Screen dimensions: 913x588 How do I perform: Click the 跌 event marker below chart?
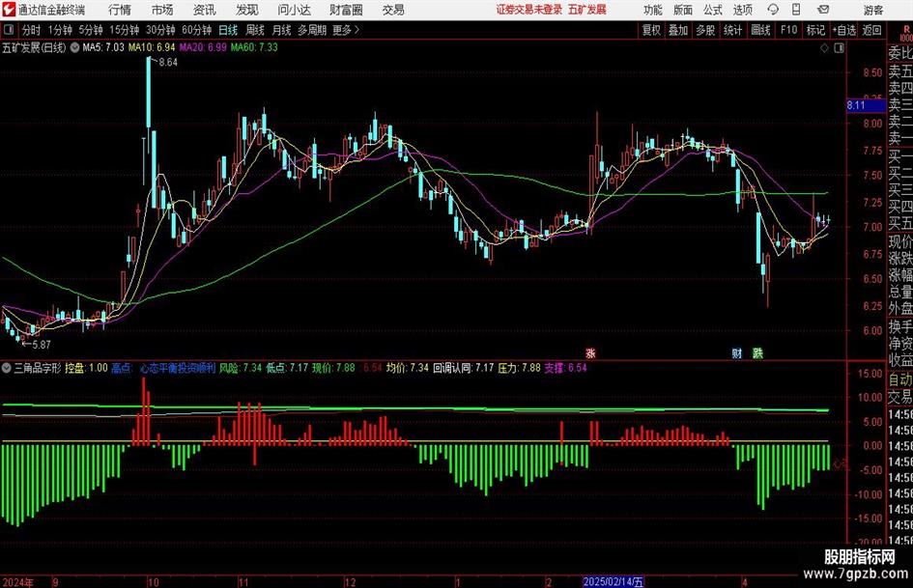757,353
